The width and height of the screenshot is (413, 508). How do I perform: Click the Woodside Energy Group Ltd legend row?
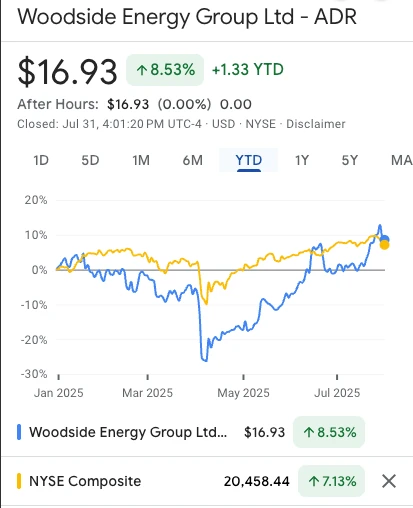tap(190, 432)
